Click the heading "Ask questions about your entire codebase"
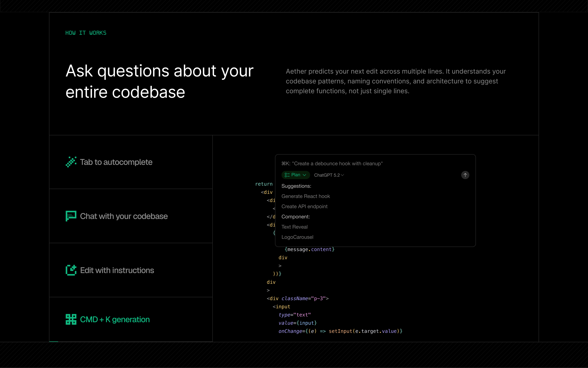The width and height of the screenshot is (588, 368). (159, 82)
